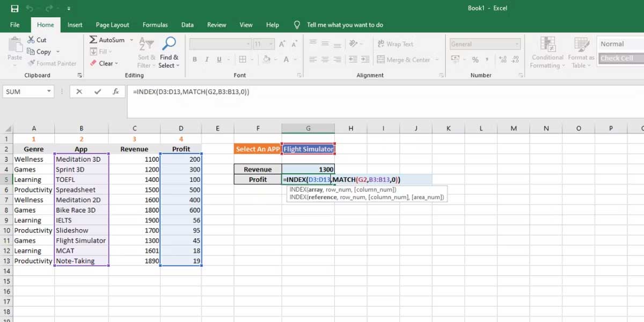644x322 pixels.
Task: Switch to the Formulas tab
Action: [155, 25]
